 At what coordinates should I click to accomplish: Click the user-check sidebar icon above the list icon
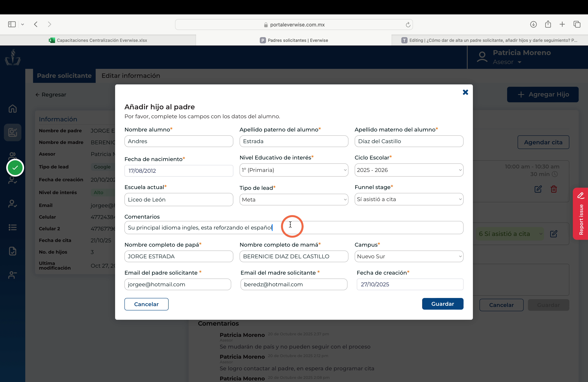click(x=13, y=204)
